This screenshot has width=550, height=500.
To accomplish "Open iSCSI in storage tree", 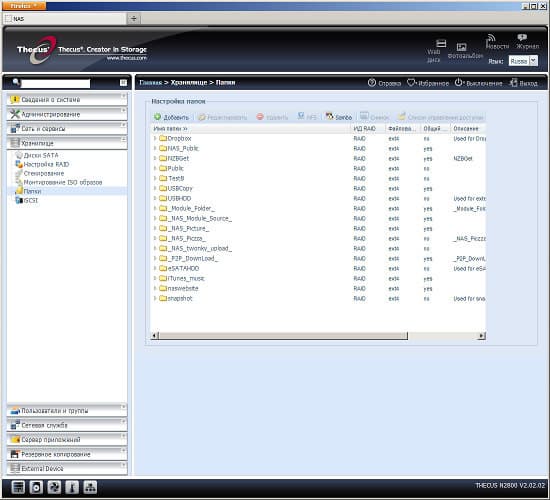I will [x=31, y=200].
